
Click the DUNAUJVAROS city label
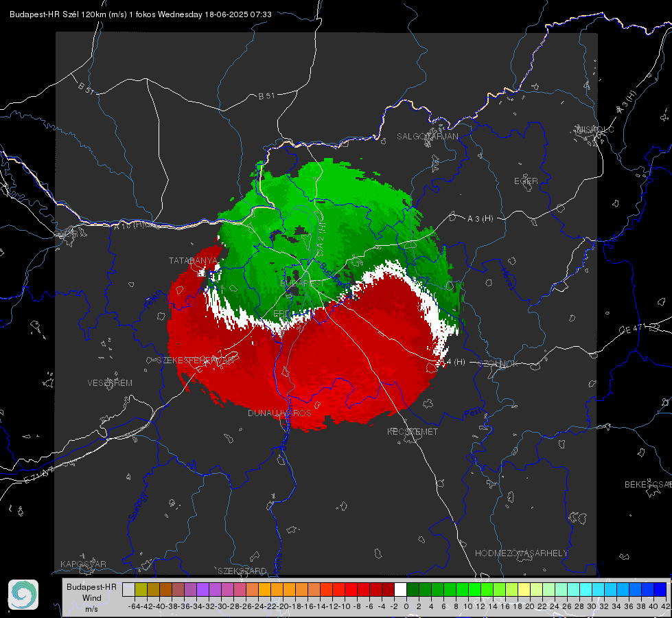279,413
